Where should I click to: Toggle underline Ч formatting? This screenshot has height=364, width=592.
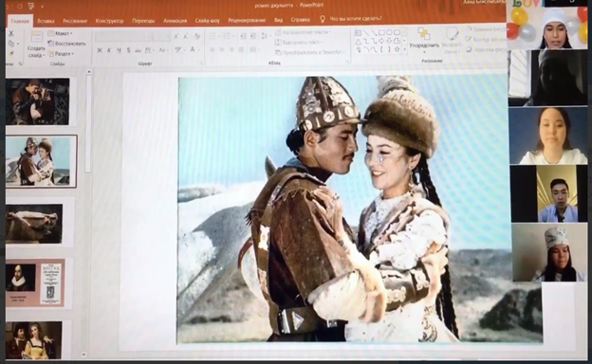[119, 50]
